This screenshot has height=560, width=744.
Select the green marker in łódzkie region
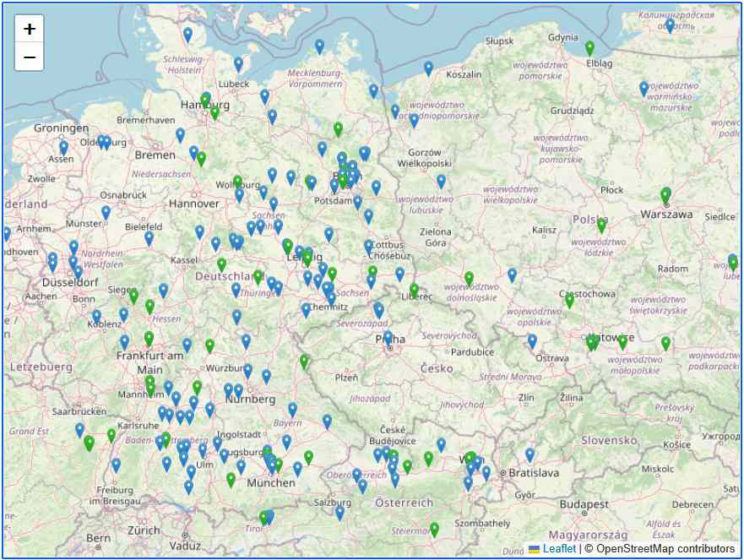pos(601,226)
